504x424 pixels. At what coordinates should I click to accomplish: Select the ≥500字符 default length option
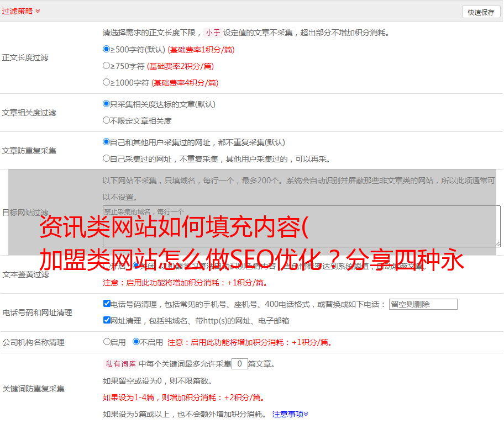point(106,49)
